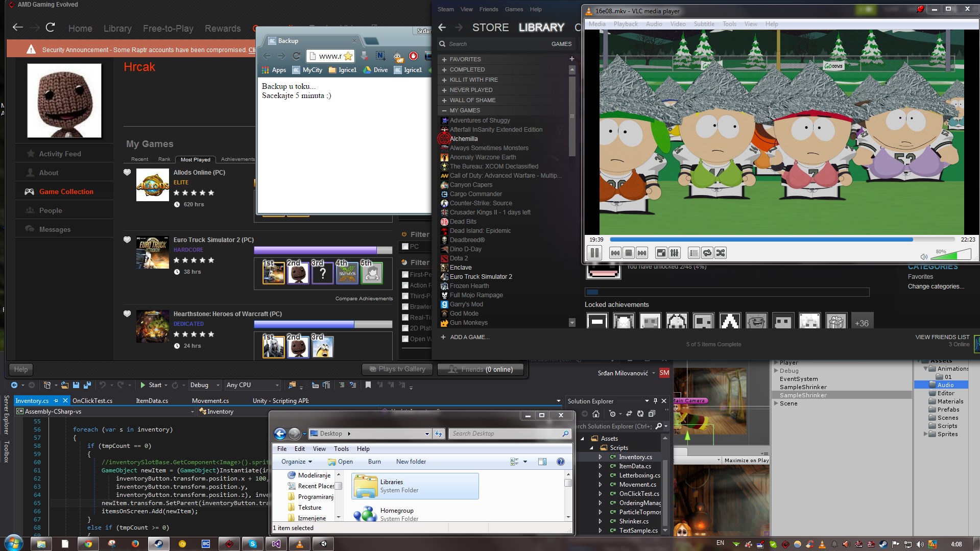Viewport: 980px width, 551px height.
Task: Go back in the Steam client
Action: (442, 28)
